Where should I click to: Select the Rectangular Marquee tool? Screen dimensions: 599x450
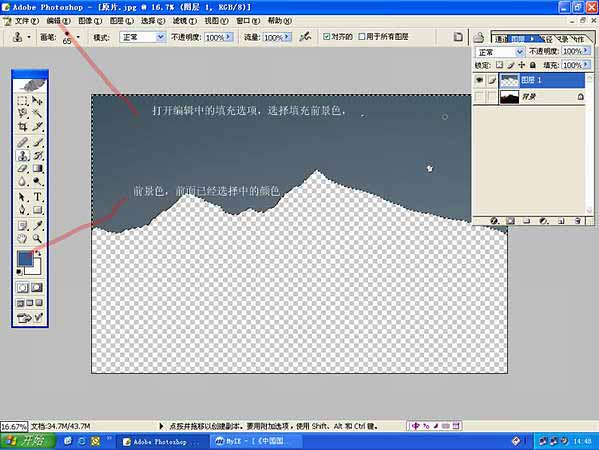pos(23,101)
